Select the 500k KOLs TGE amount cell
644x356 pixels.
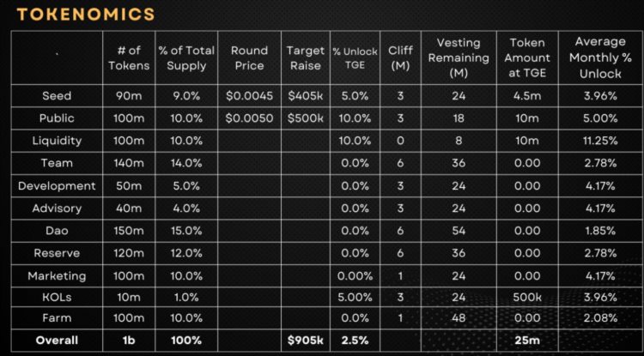[527, 299]
